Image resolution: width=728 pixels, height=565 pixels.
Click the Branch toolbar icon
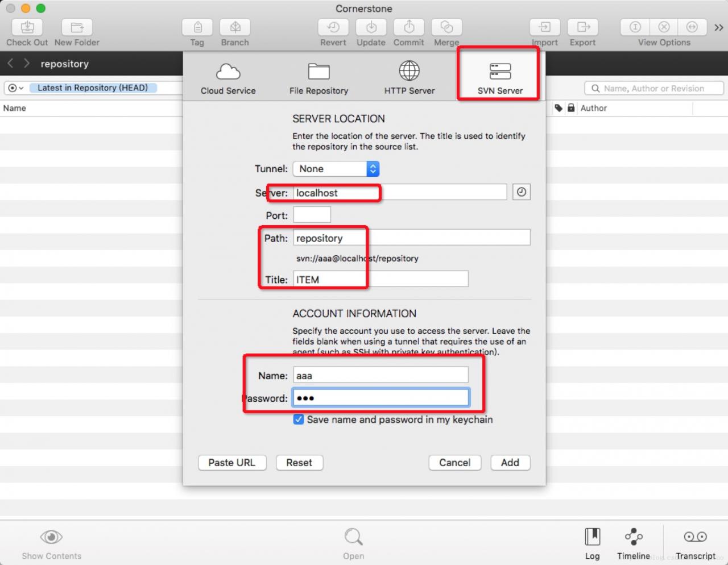click(x=235, y=27)
